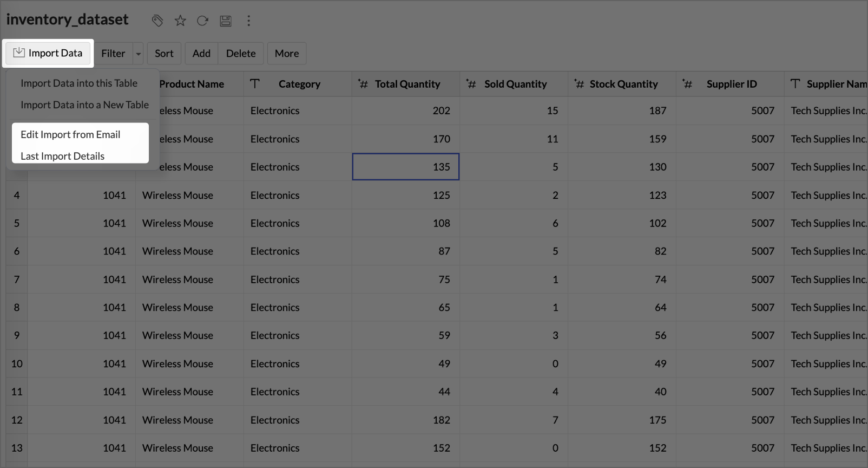Click the inventory_dataset table title
Image resolution: width=868 pixels, height=468 pixels.
click(67, 19)
